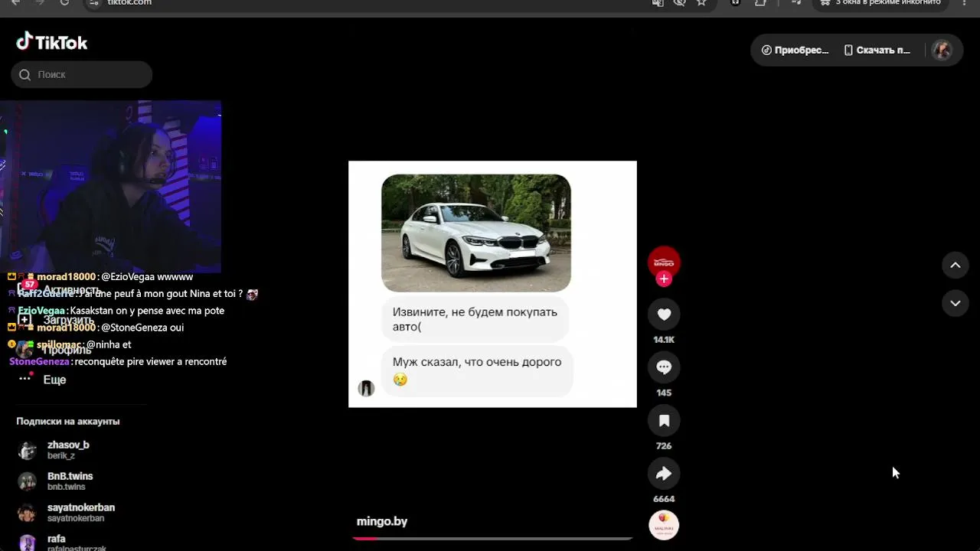Viewport: 980px width, 551px height.
Task: Open the browser extensions puzzle icon
Action: pos(760,2)
